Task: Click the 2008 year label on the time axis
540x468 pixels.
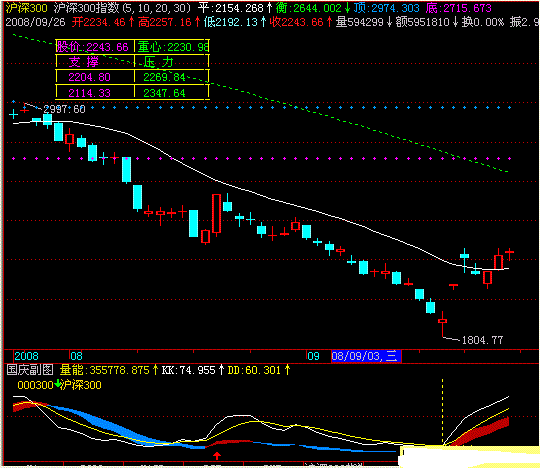Action: 26,356
